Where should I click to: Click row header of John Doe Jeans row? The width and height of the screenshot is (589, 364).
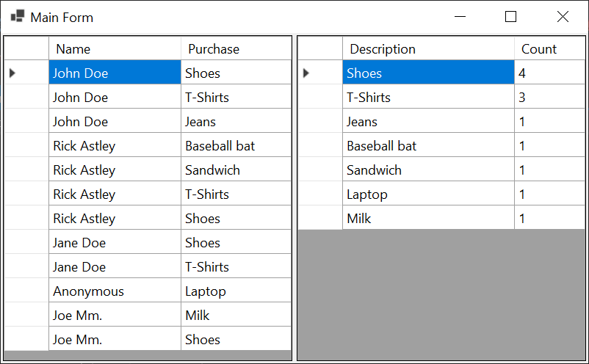26,121
